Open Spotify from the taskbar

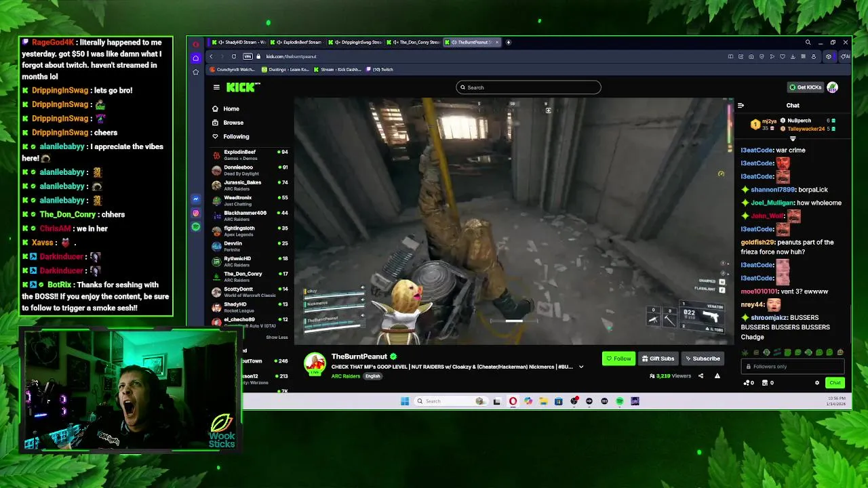pos(619,401)
